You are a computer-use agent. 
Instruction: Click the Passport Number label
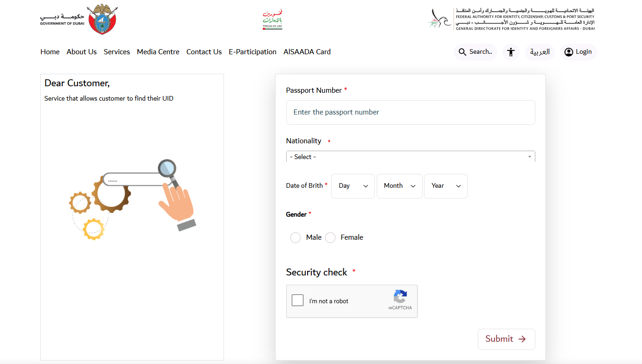point(314,90)
